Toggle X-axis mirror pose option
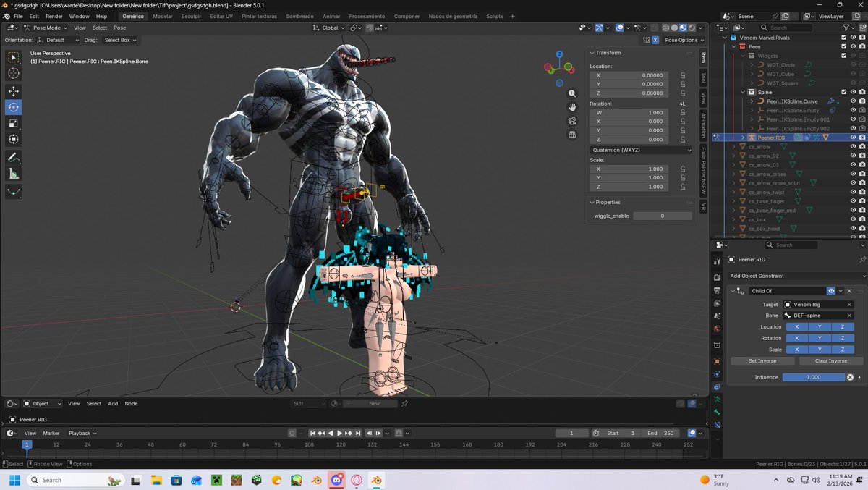The width and height of the screenshot is (868, 490). [655, 40]
